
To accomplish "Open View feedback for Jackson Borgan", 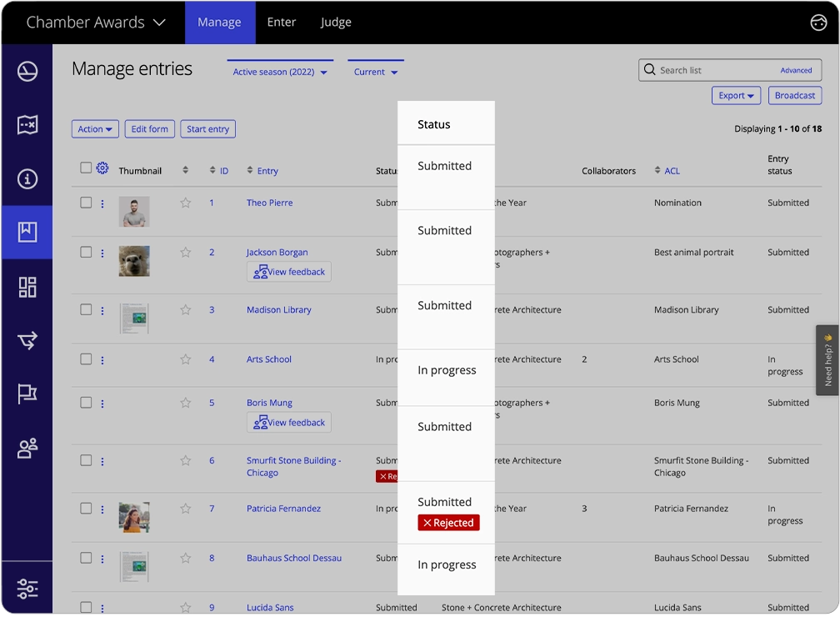I will click(288, 271).
